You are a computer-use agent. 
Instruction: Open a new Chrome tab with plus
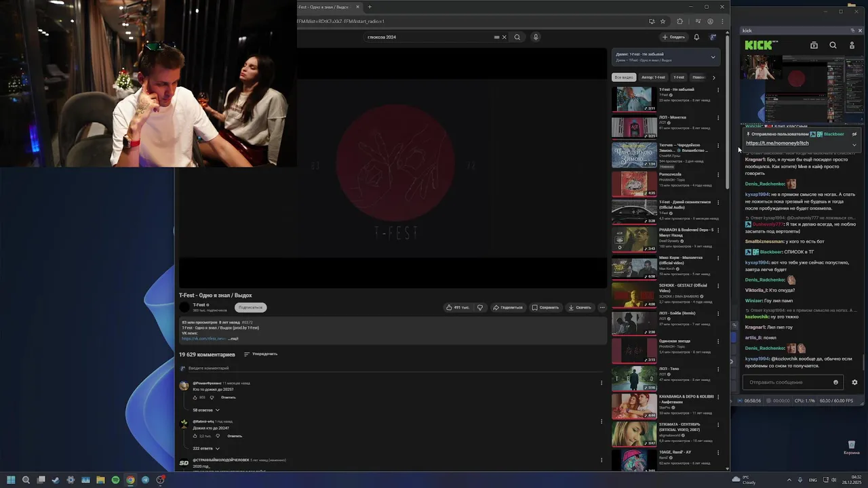coord(370,7)
